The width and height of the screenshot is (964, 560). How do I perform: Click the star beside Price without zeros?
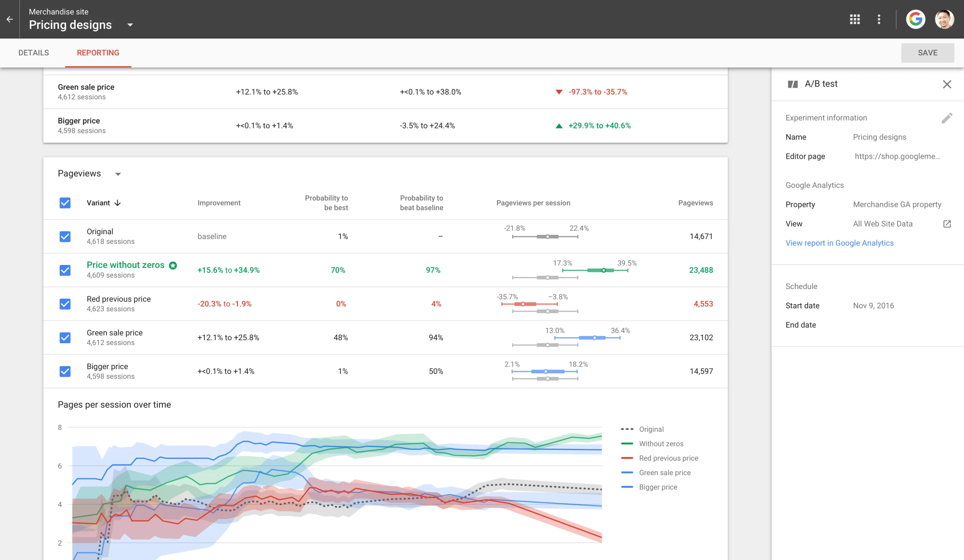click(173, 265)
